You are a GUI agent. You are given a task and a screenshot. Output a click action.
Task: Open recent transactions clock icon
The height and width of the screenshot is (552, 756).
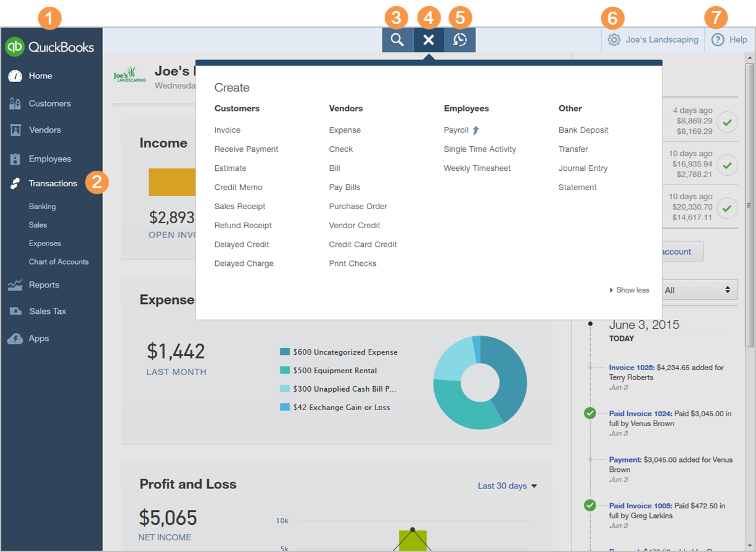tap(460, 40)
